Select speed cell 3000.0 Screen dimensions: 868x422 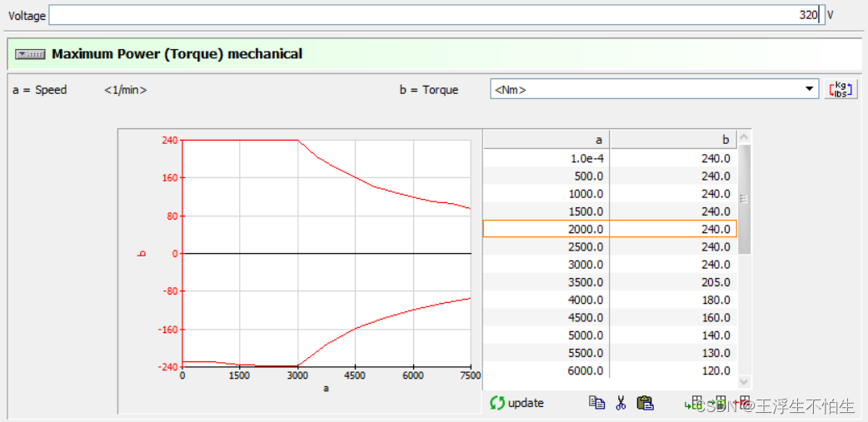pyautogui.click(x=546, y=265)
